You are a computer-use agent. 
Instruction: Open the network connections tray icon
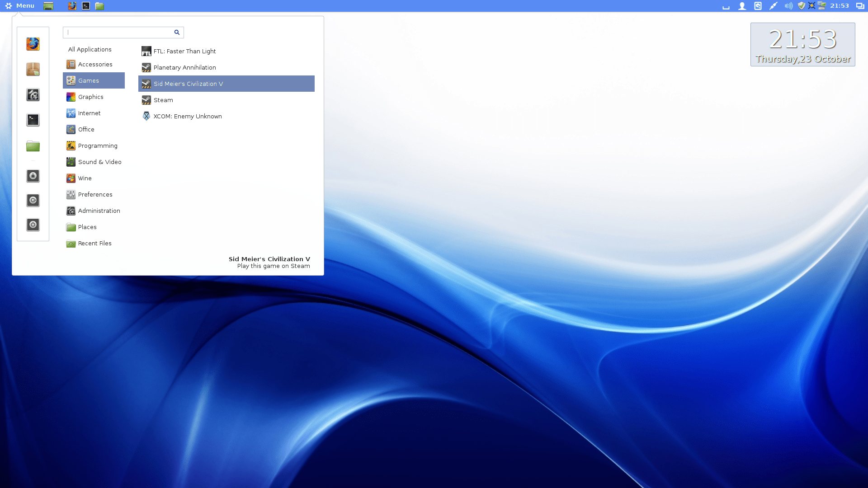click(822, 6)
